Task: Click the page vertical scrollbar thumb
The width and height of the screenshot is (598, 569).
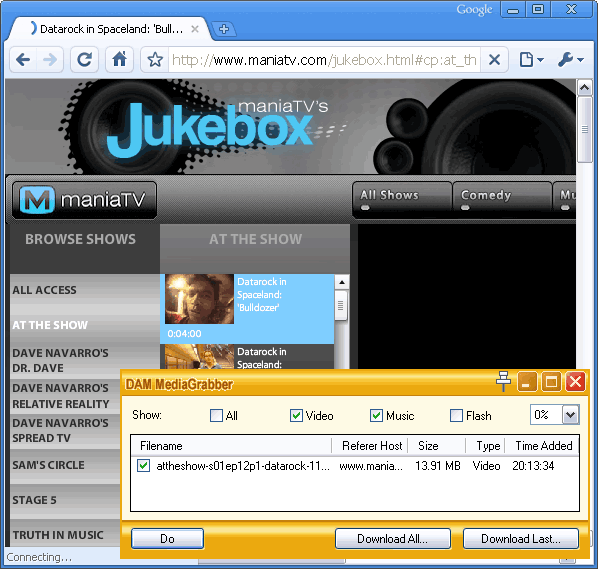Action: pyautogui.click(x=585, y=130)
